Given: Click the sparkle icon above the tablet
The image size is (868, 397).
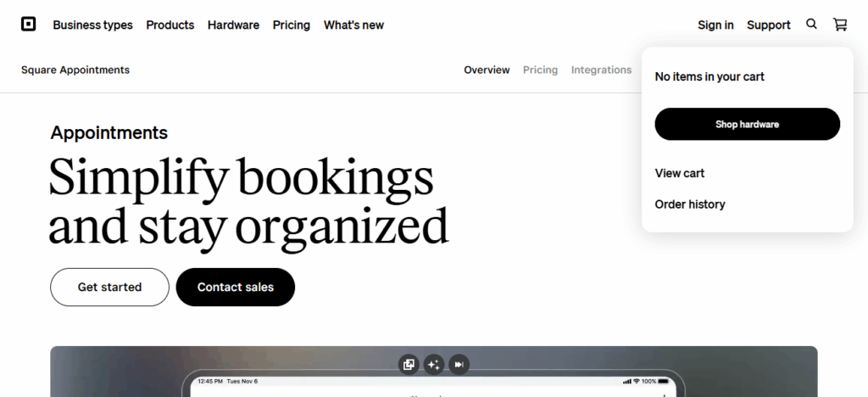Looking at the screenshot, I should [434, 364].
